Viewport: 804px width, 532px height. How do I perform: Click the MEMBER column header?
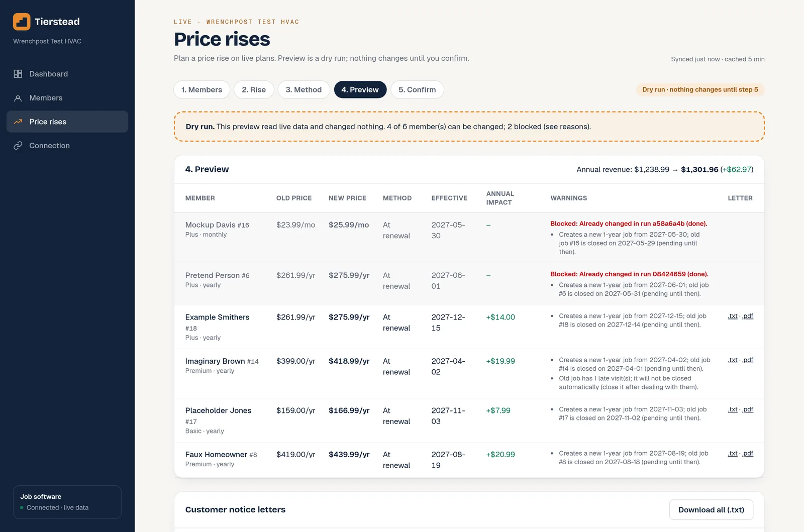click(x=200, y=198)
